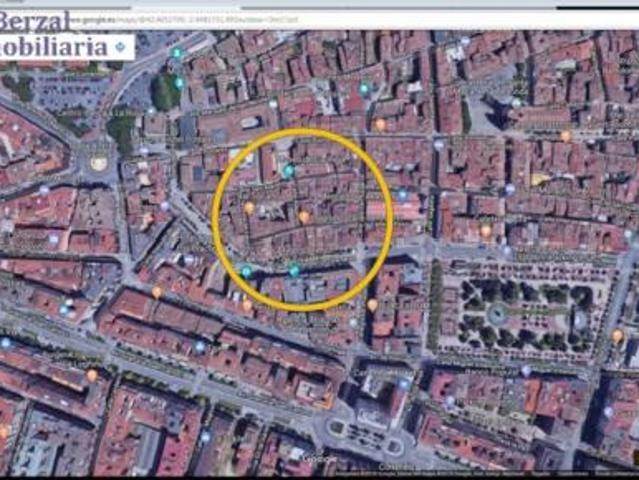Select the orange marker directly above the yellow circle

380,125
